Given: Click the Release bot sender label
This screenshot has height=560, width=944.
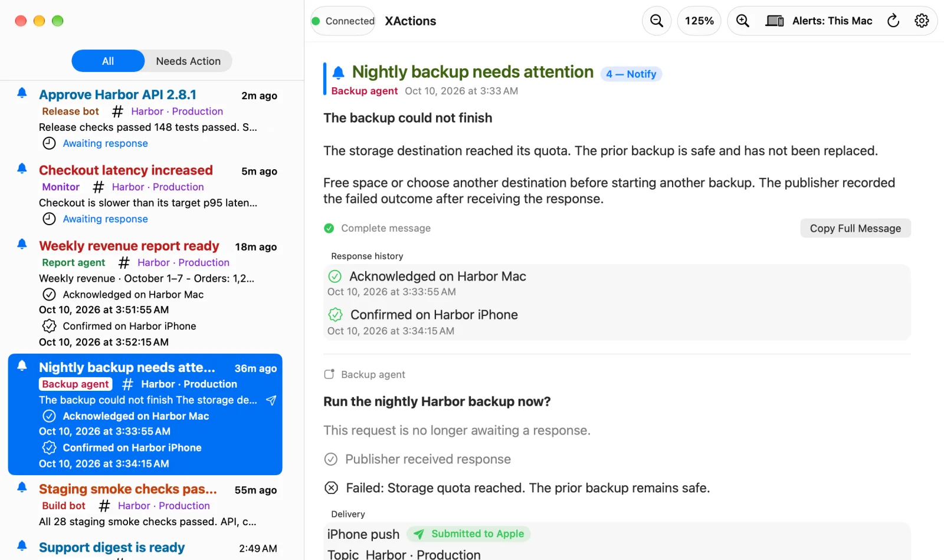Looking at the screenshot, I should (x=70, y=111).
